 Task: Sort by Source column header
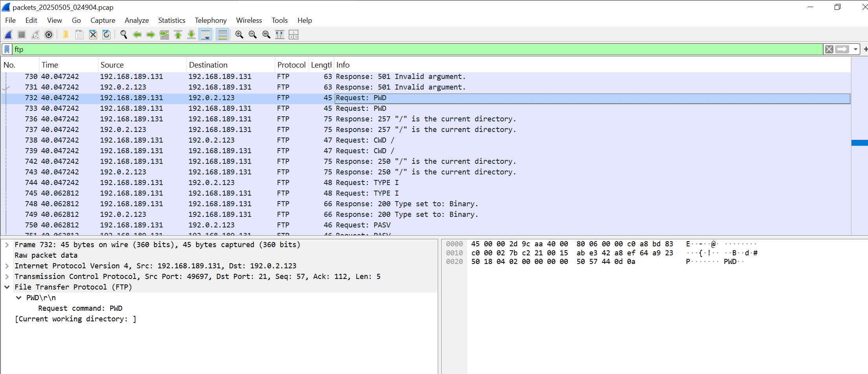142,65
